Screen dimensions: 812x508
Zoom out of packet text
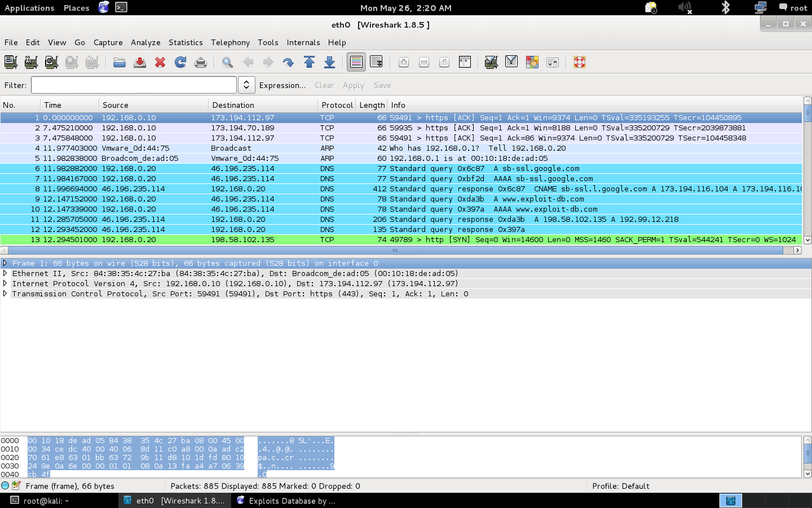[x=424, y=62]
